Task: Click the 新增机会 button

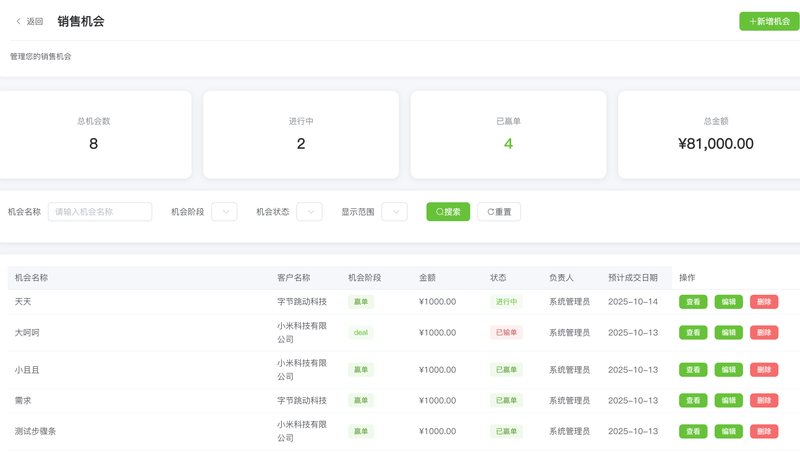Action: tap(769, 21)
